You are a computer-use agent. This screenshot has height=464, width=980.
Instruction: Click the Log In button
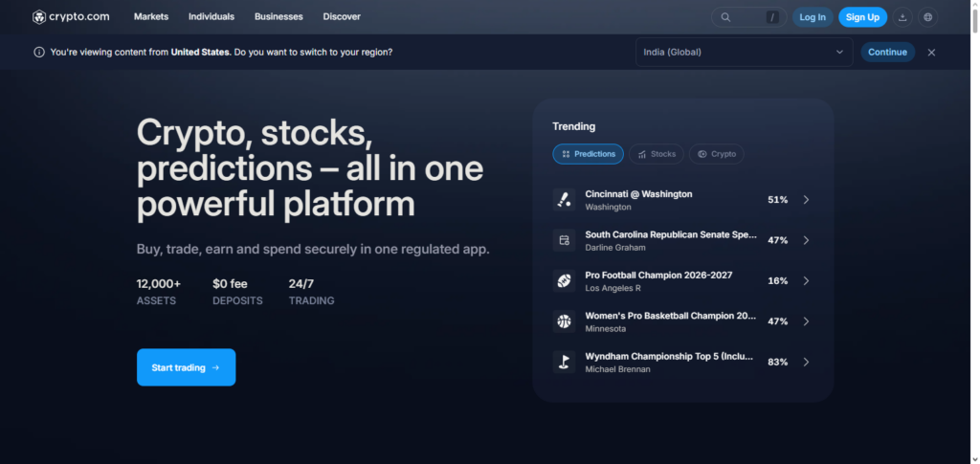[813, 17]
